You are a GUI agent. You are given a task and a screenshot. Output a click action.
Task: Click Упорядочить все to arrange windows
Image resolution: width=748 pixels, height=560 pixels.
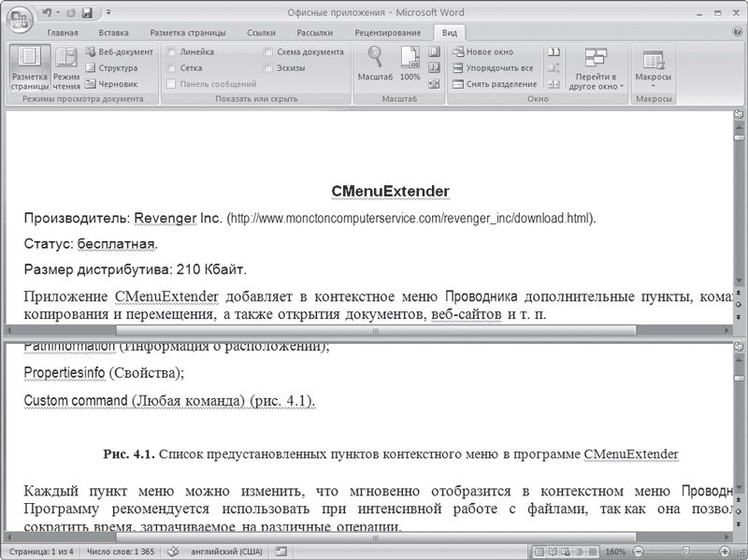tap(494, 67)
